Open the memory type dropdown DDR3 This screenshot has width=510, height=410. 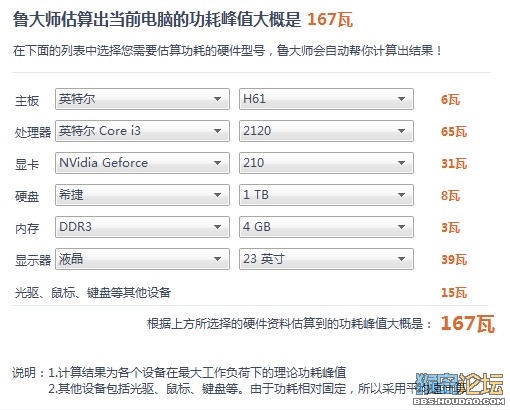coord(142,227)
